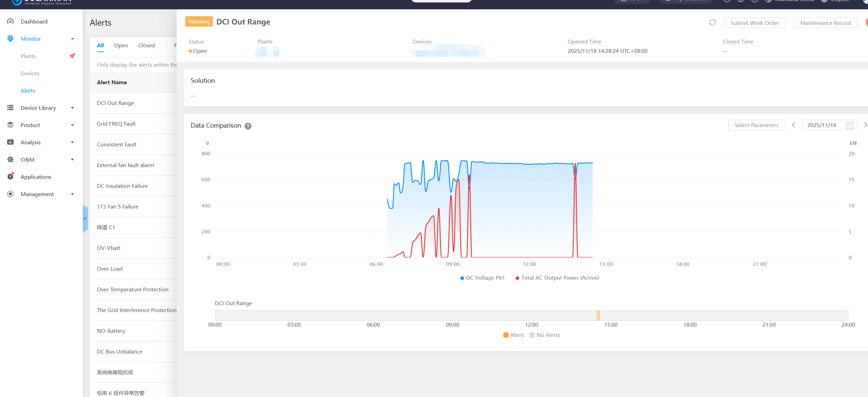Click the Applications cube icon in sidebar
This screenshot has width=868, height=397.
point(10,177)
